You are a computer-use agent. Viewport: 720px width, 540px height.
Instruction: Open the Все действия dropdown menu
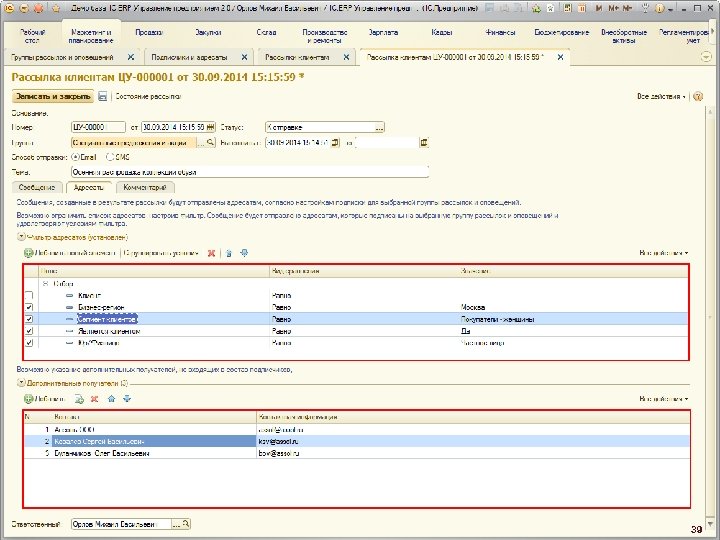point(662,97)
